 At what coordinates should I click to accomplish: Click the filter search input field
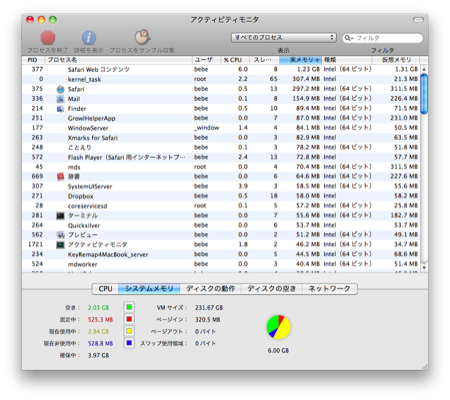click(383, 38)
